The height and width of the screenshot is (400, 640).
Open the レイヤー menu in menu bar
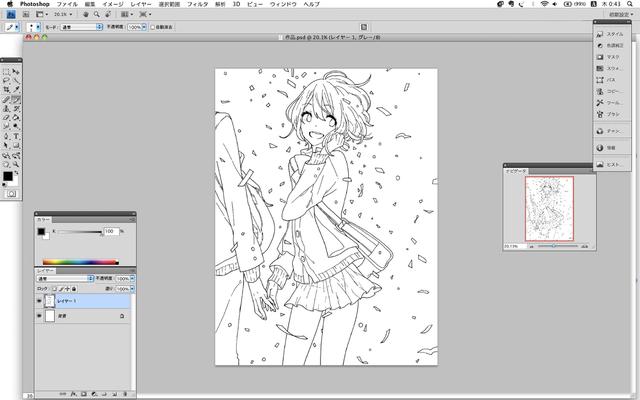(141, 5)
